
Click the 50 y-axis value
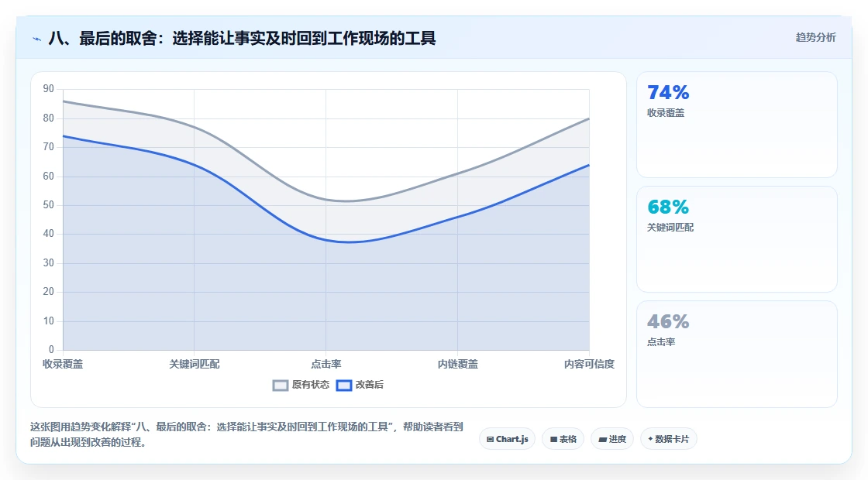tap(49, 205)
